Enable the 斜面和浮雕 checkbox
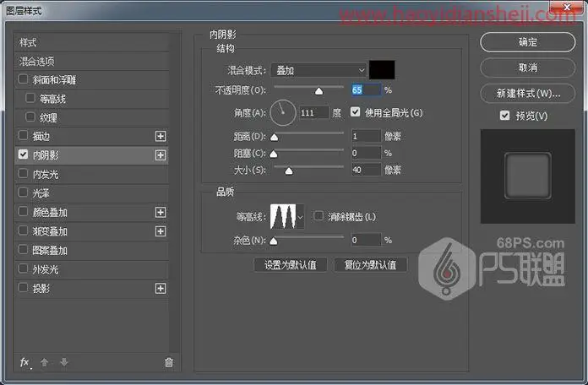The image size is (588, 385). point(23,79)
